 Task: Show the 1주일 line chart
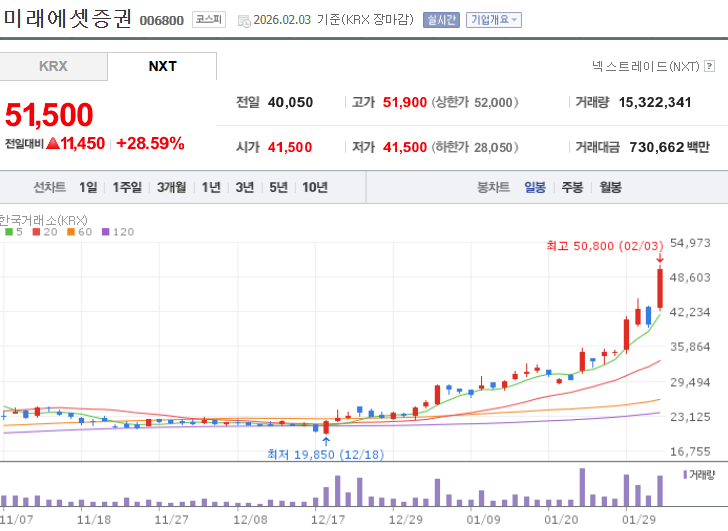[x=127, y=187]
